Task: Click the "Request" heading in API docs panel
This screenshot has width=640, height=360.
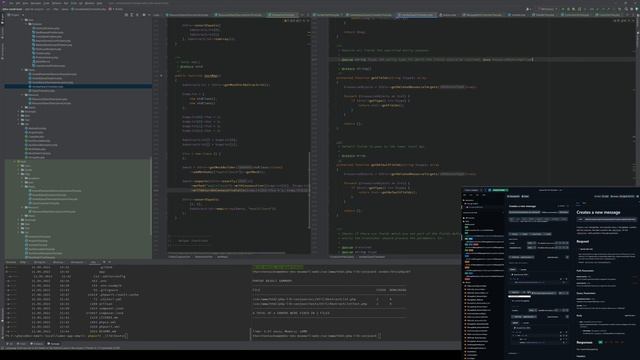Action: click(x=582, y=242)
